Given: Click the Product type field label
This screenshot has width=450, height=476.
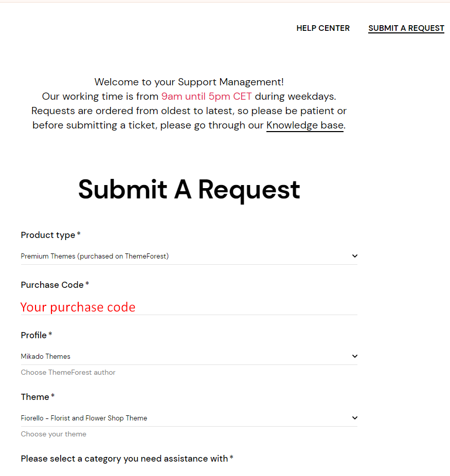Looking at the screenshot, I should 50,235.
